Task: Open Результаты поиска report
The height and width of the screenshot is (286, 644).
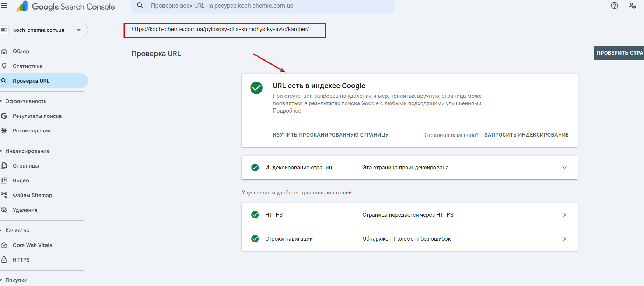Action: tap(37, 116)
